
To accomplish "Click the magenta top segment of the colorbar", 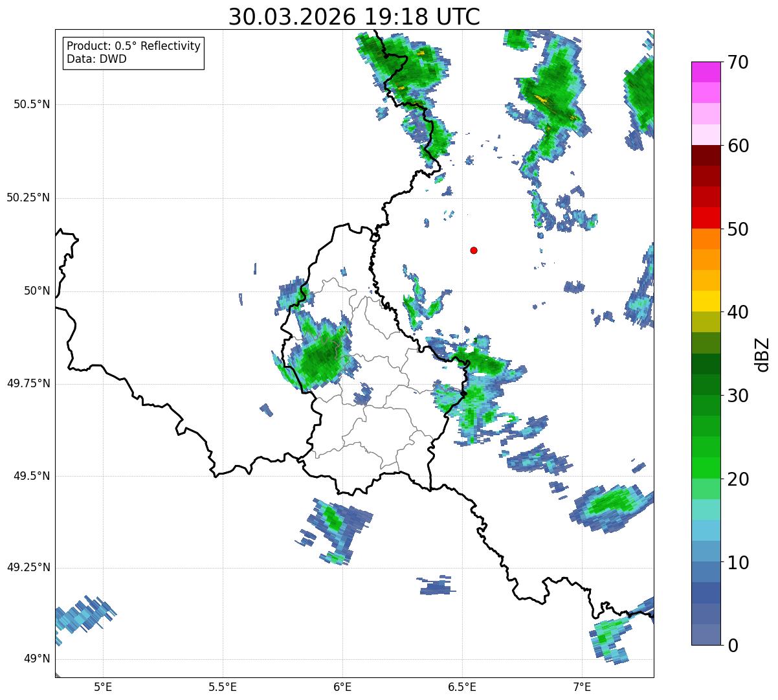I will point(706,72).
